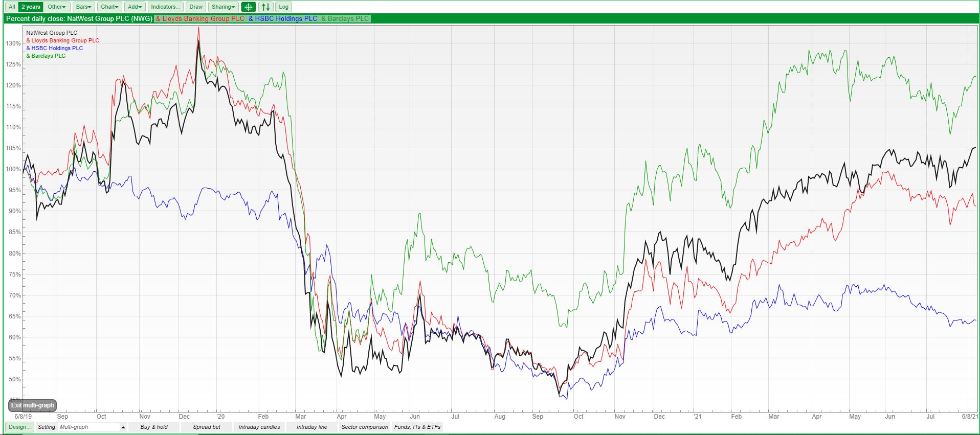
Task: Click the green Barclays PLC legend entry
Action: point(46,56)
